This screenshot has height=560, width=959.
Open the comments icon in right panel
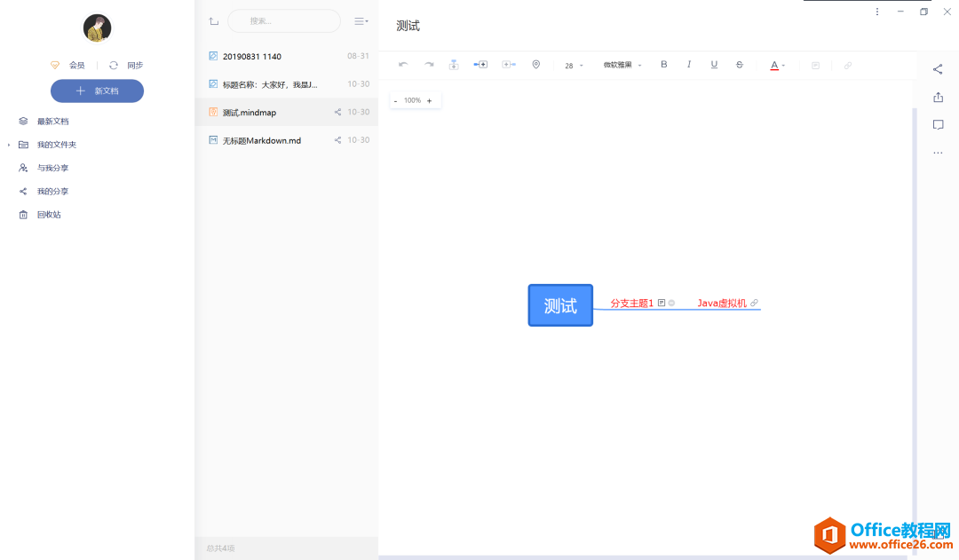tap(939, 125)
